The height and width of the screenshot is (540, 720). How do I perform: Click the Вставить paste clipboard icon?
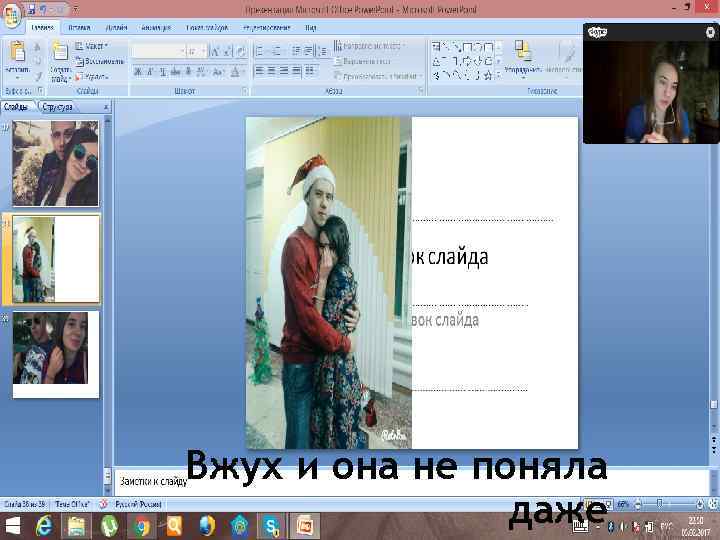(x=17, y=52)
